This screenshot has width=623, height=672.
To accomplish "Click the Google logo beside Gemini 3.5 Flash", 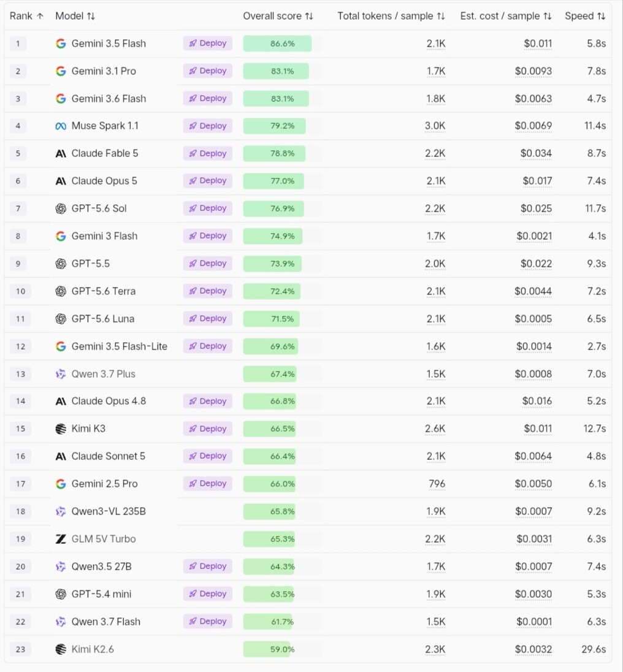I will pos(61,44).
